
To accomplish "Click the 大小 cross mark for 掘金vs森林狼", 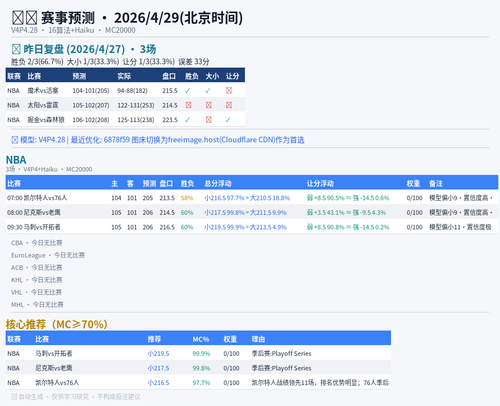I will point(209,120).
